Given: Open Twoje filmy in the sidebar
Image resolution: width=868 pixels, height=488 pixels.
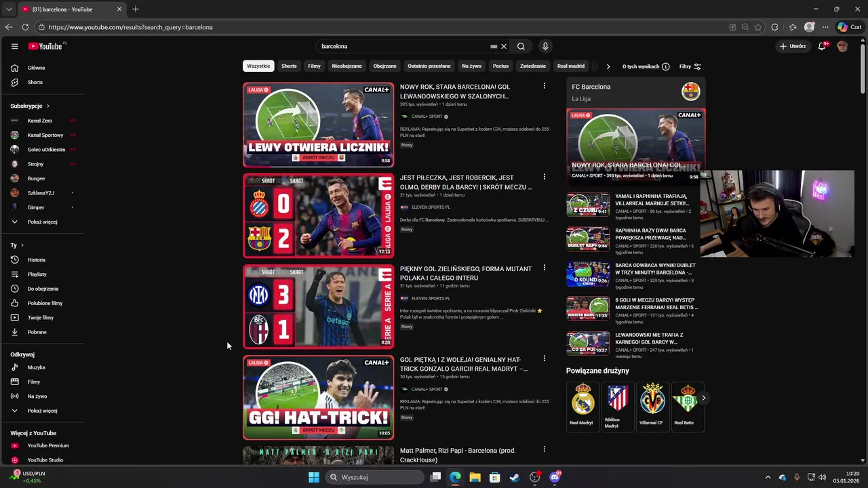Looking at the screenshot, I should [42, 317].
